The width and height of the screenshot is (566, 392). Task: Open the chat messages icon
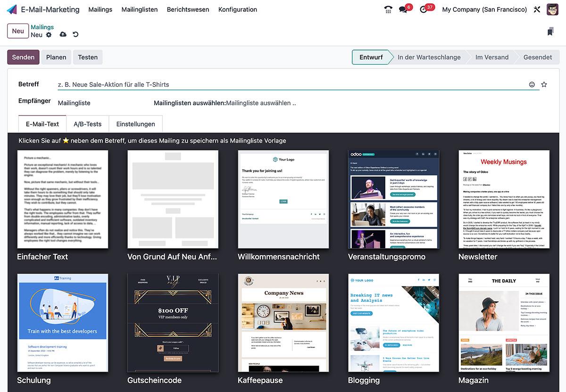[x=403, y=9]
